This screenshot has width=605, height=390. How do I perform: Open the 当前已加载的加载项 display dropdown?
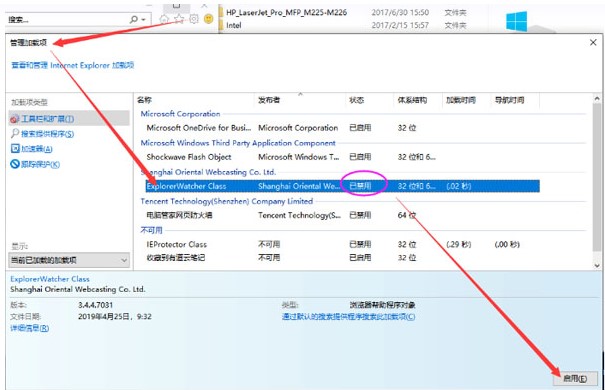pyautogui.click(x=69, y=260)
